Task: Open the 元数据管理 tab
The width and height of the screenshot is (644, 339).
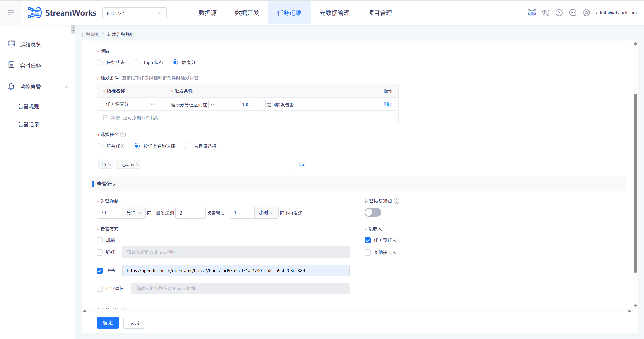Action: (x=334, y=13)
